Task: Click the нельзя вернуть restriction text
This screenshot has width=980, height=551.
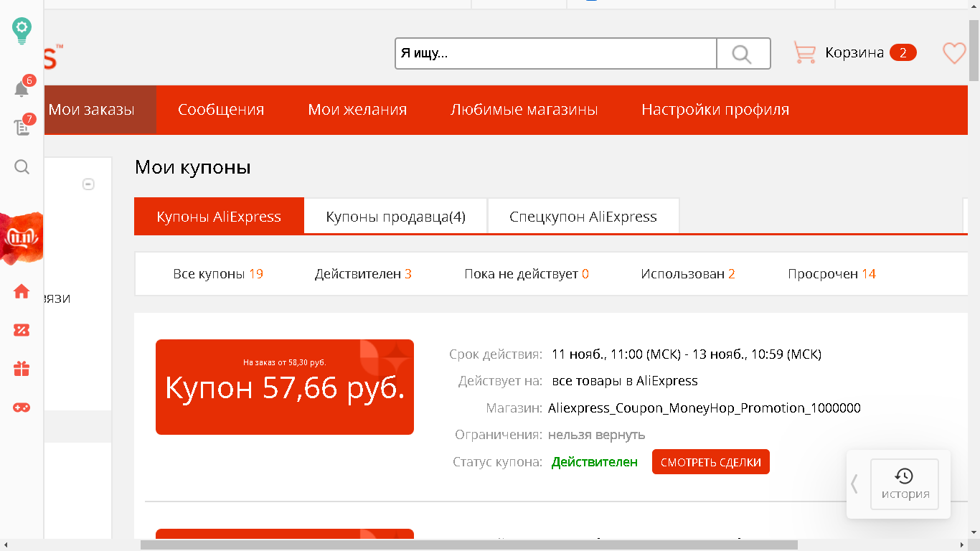Action: pos(597,435)
